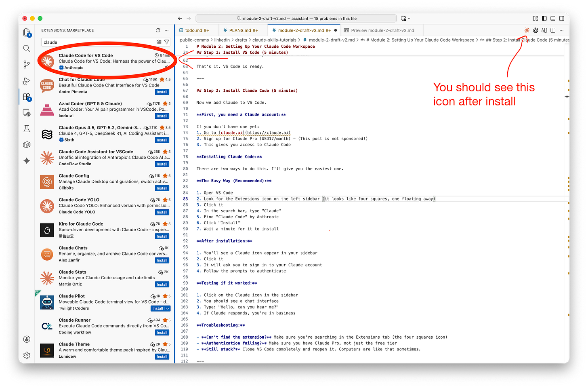Install Kiro for Claude Code extension
Viewport: 588px width, 388px height.
(162, 236)
